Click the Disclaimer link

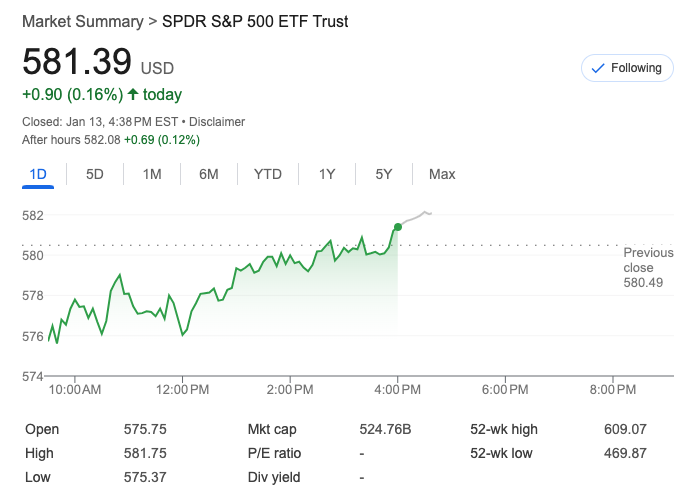(x=217, y=122)
